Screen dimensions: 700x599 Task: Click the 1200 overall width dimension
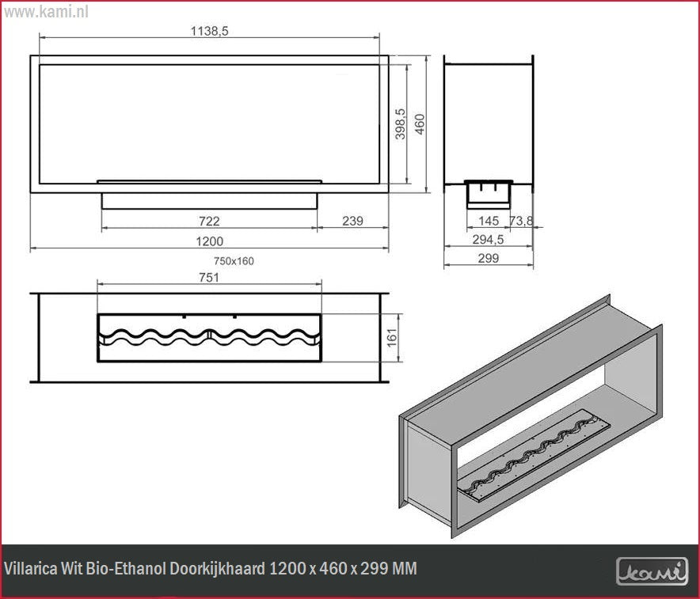click(x=209, y=241)
